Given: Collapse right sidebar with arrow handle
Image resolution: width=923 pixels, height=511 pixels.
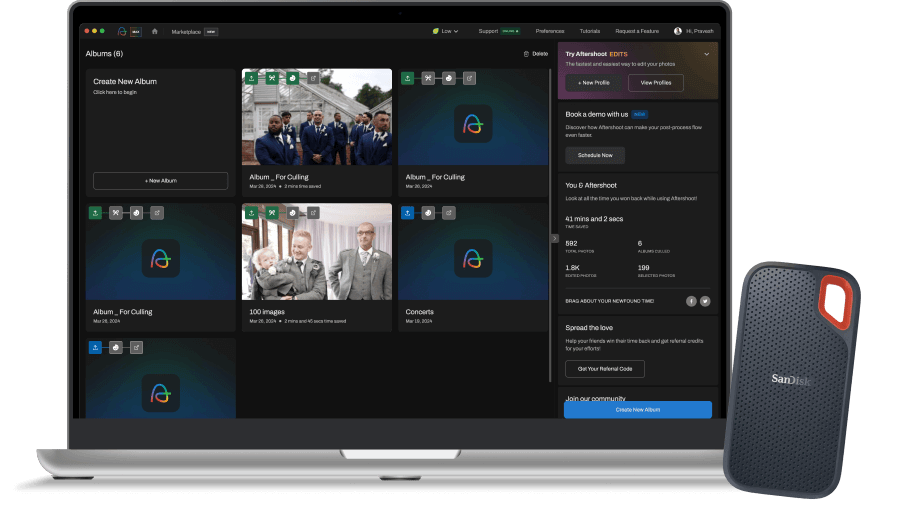Looking at the screenshot, I should pos(555,238).
